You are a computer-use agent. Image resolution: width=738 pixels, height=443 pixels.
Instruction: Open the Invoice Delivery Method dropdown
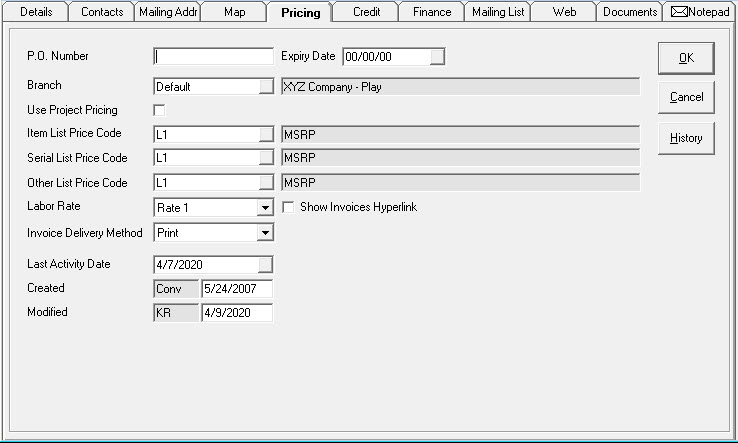(x=265, y=233)
